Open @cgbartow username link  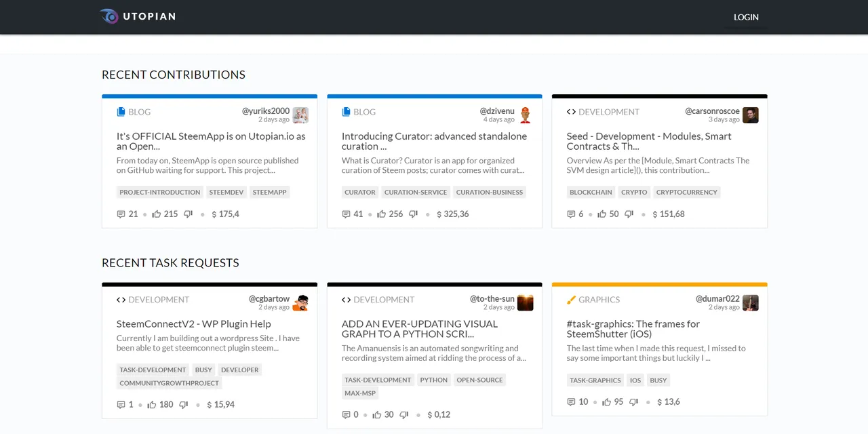pos(269,298)
